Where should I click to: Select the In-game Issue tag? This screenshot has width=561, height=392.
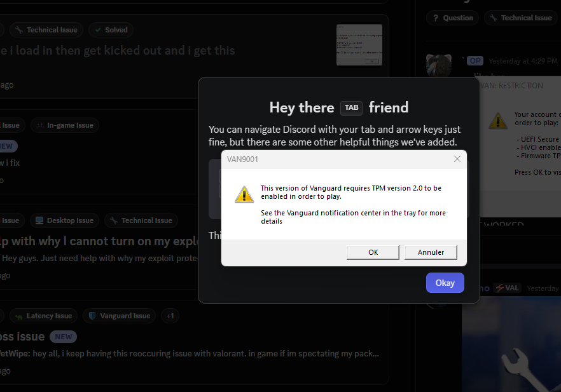[x=65, y=125]
